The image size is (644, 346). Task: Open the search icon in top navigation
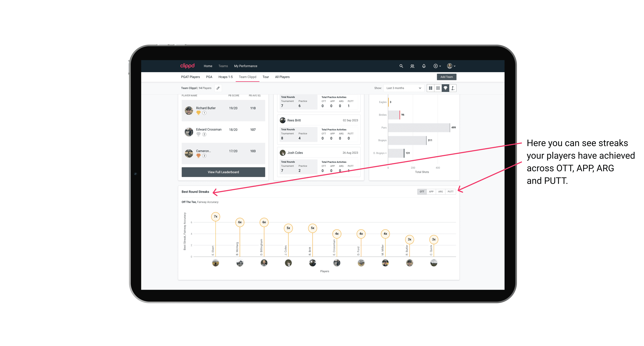[x=401, y=66]
